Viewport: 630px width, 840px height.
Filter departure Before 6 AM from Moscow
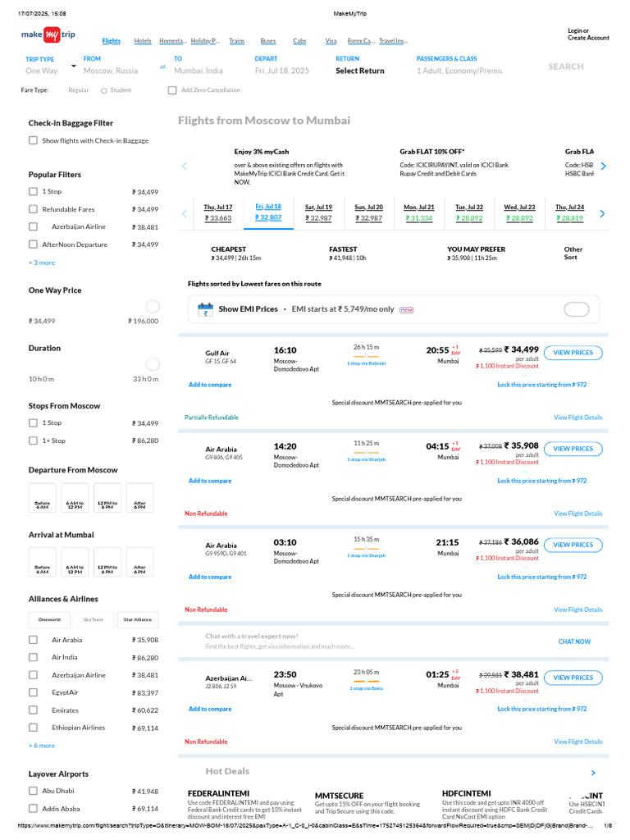(43, 498)
